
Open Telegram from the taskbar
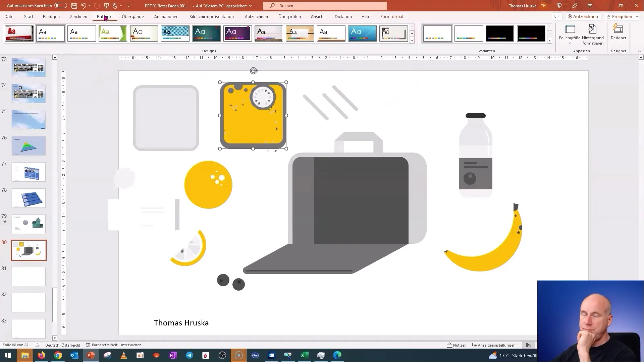pyautogui.click(x=190, y=355)
